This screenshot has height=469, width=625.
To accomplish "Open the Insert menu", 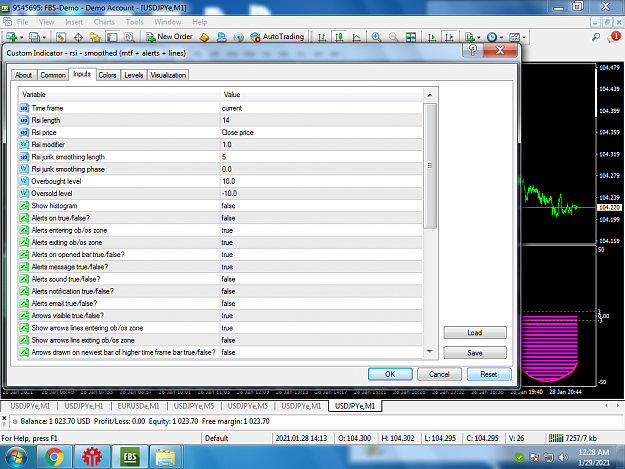I will (74, 22).
